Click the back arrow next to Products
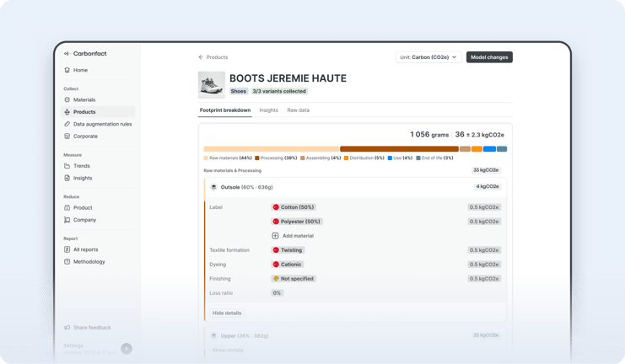The image size is (625, 364). (201, 57)
